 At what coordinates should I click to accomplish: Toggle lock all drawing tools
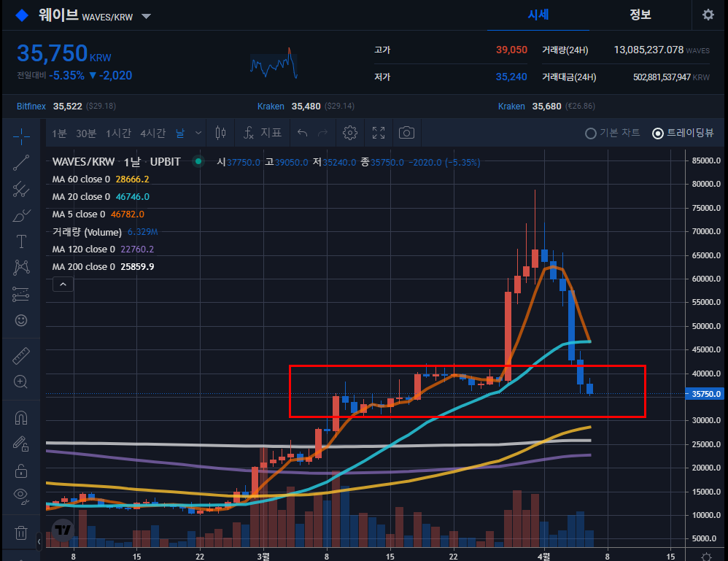(21, 471)
